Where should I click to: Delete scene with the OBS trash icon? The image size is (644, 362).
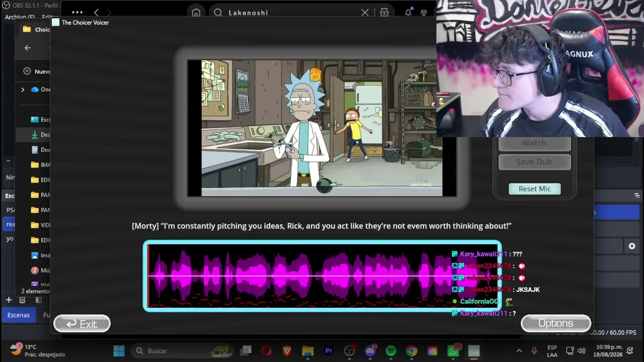(x=22, y=300)
